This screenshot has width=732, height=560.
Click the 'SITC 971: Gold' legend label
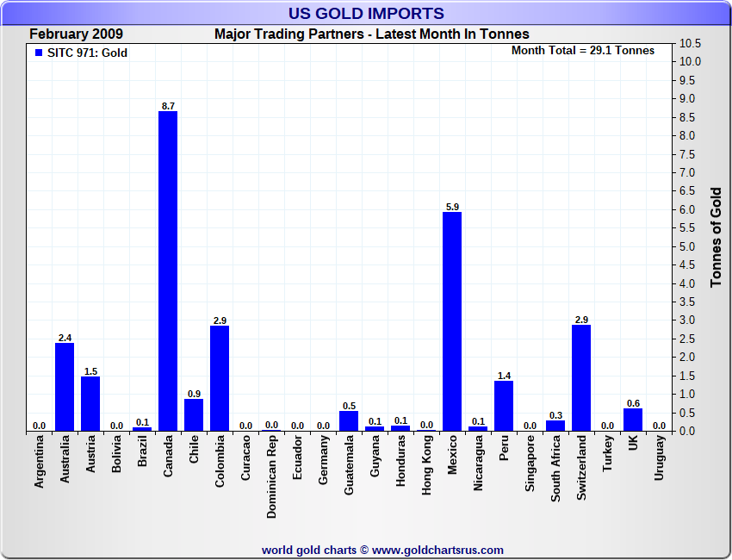coord(87,53)
